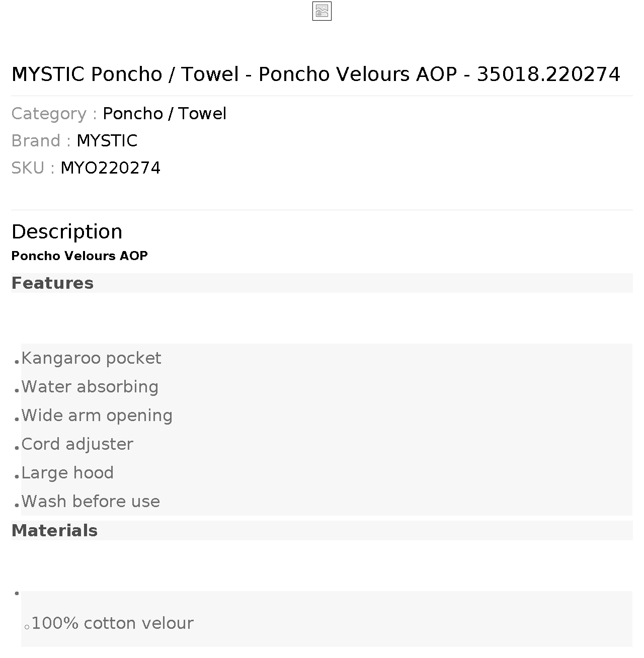The width and height of the screenshot is (644, 658).
Task: Open the MYSTIC brand link
Action: tap(107, 141)
